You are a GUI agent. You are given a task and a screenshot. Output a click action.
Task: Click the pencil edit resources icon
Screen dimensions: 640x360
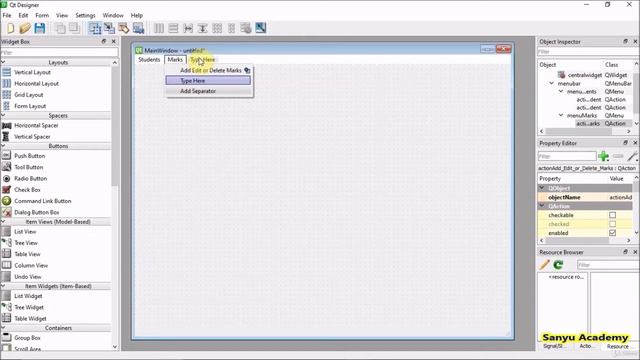click(544, 265)
